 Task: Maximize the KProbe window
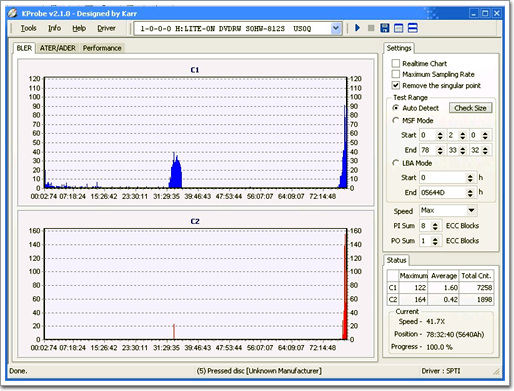click(x=485, y=13)
